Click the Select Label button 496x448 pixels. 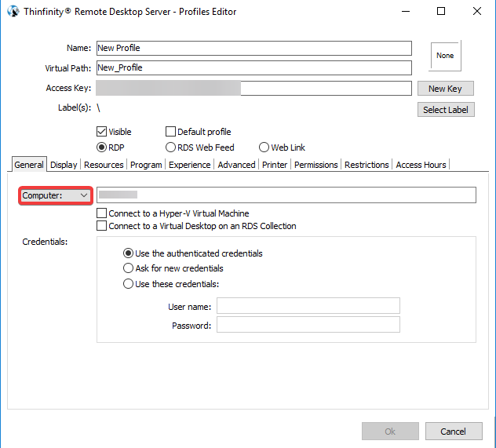(x=446, y=110)
